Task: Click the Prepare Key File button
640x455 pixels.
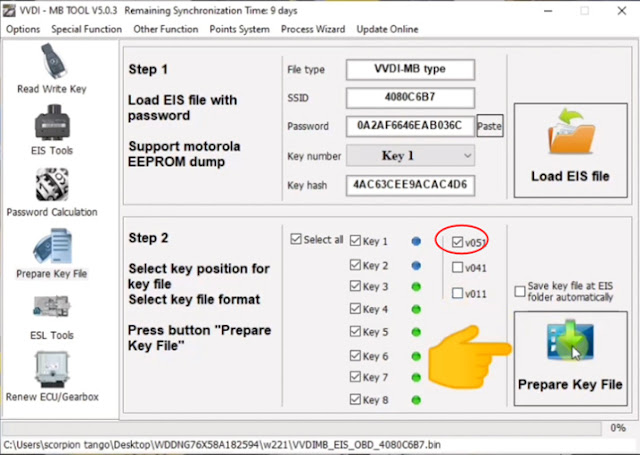Action: (570, 359)
